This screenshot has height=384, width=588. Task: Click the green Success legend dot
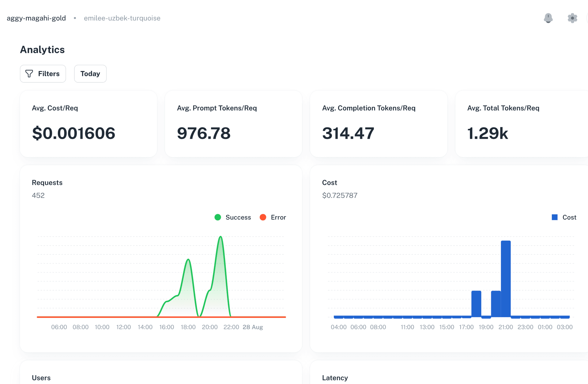tap(218, 217)
